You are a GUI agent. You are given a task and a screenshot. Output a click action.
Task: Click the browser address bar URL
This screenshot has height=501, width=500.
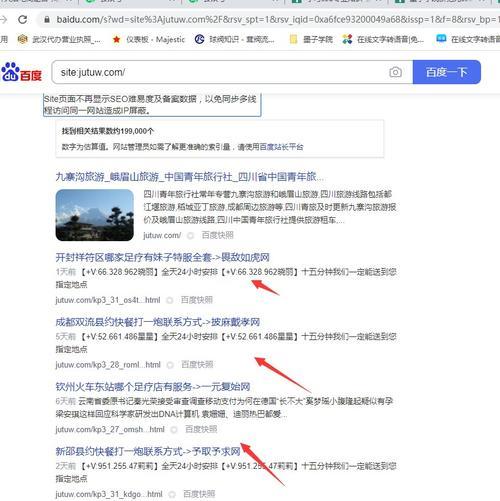pyautogui.click(x=277, y=20)
